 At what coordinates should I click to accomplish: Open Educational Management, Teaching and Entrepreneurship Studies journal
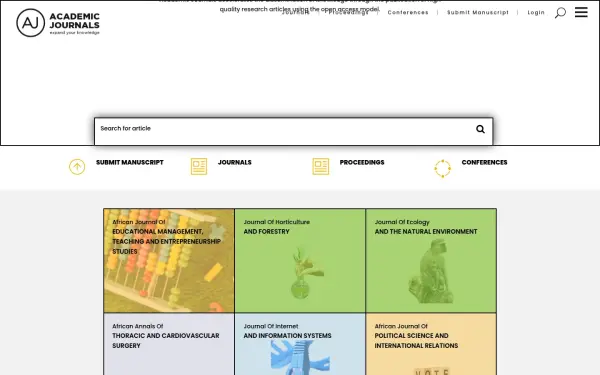(x=169, y=261)
